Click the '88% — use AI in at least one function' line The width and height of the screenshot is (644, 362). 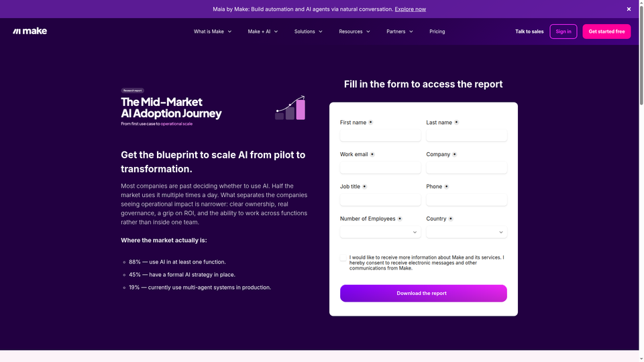[177, 262]
